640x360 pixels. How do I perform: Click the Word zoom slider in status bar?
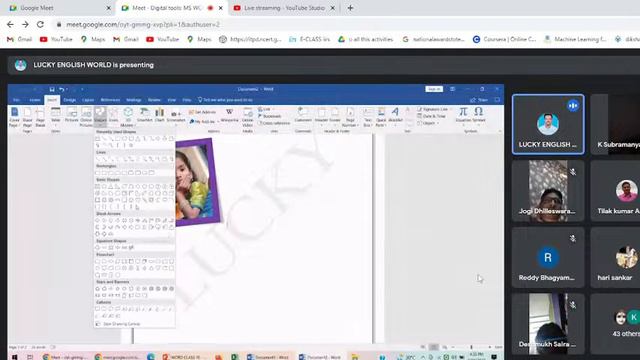(471, 347)
